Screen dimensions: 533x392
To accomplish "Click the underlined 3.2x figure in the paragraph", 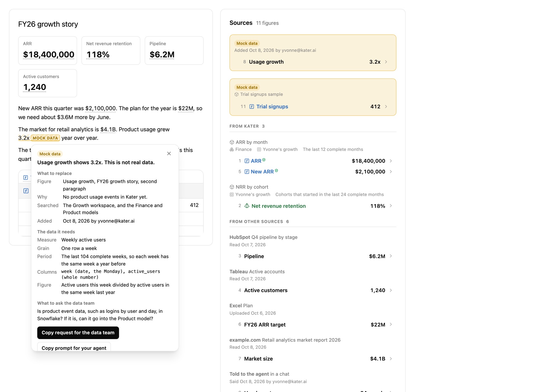I will point(24,138).
